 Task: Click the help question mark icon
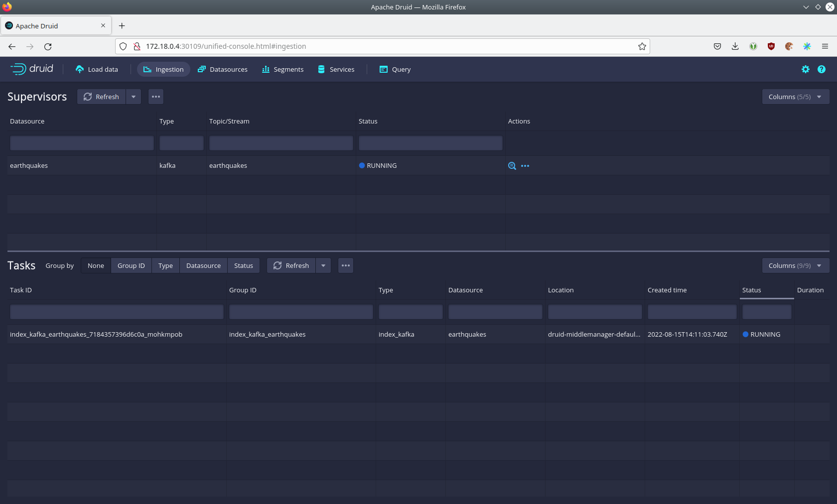pyautogui.click(x=821, y=69)
